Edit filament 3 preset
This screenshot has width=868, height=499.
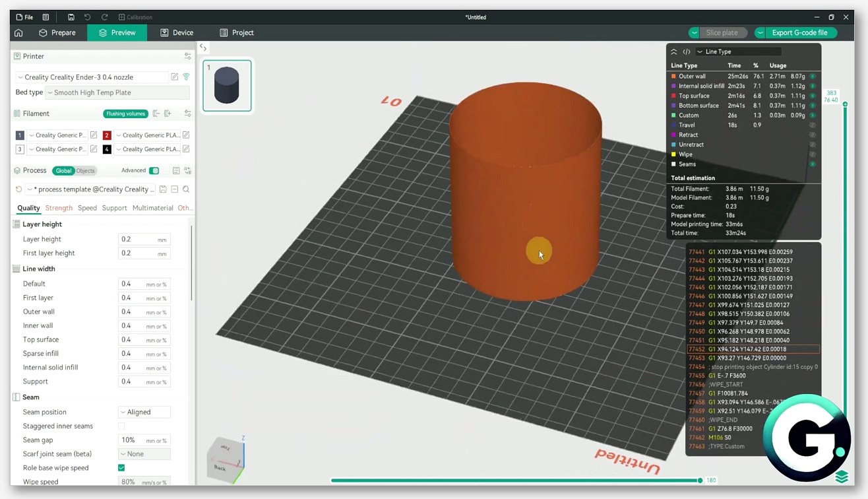94,149
